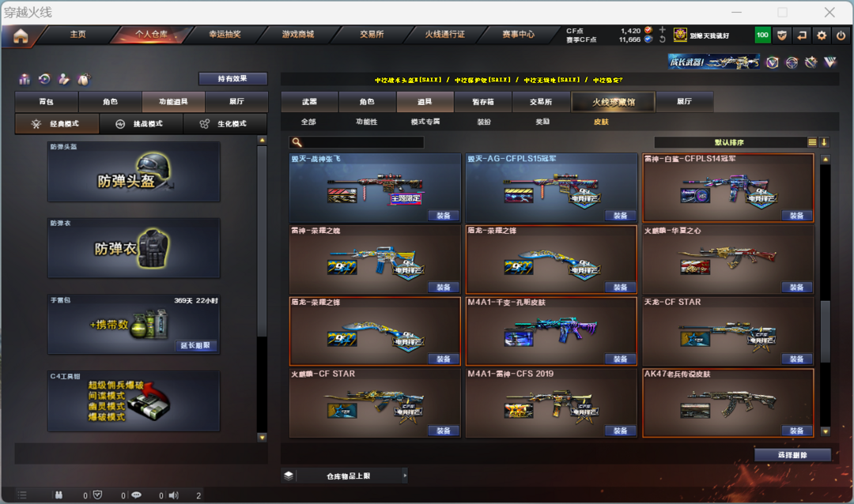Open the 默认排序 sort dropdown

click(730, 143)
